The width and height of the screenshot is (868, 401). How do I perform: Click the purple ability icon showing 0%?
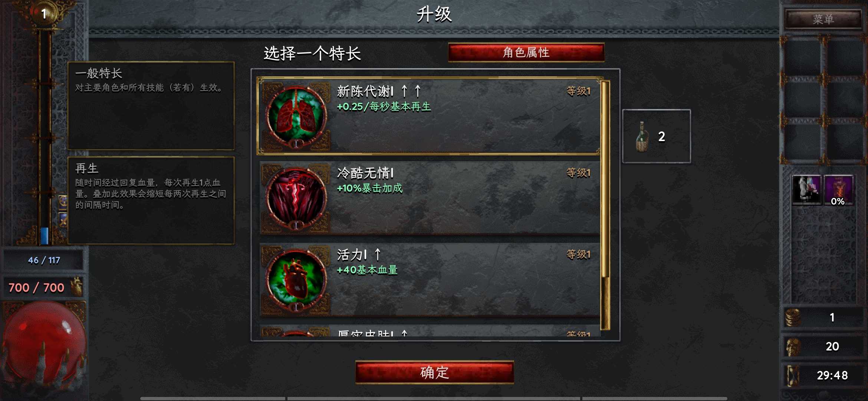(838, 190)
